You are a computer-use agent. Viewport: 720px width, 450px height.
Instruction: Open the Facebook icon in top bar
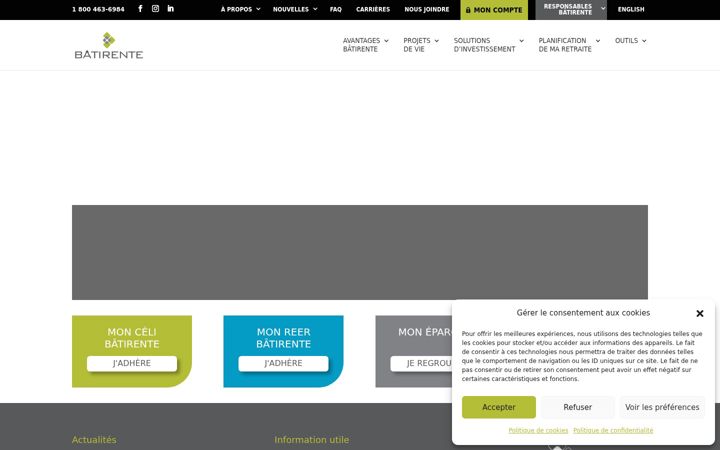[x=141, y=8]
